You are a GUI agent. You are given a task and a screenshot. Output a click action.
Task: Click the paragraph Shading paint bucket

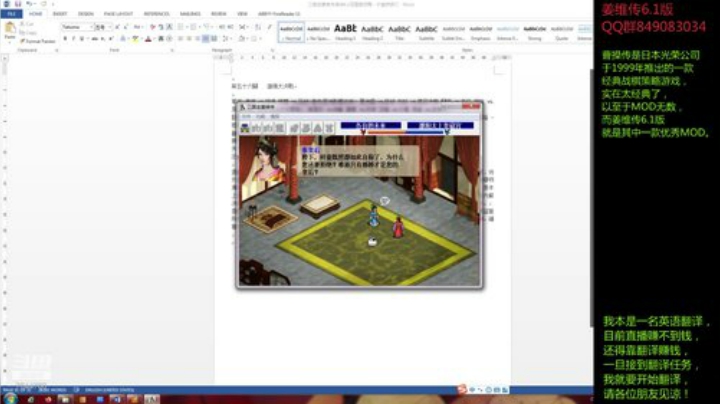tap(242, 39)
